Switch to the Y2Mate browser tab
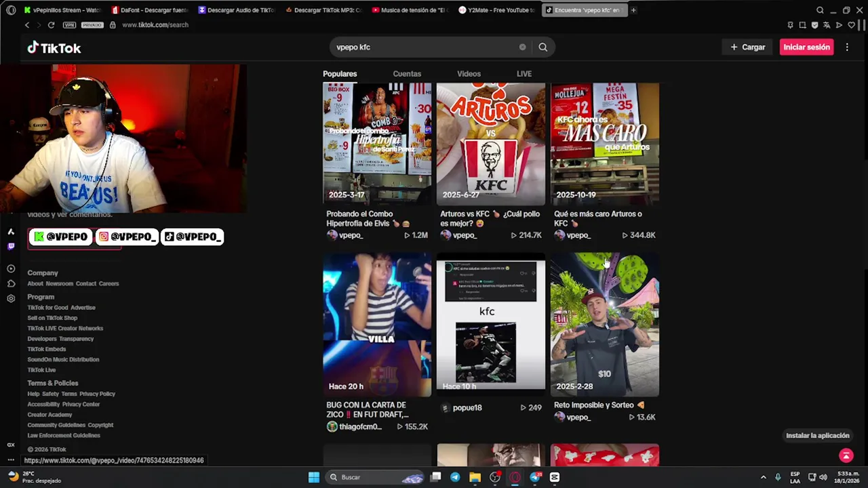Viewport: 868px width, 488px height. click(497, 10)
